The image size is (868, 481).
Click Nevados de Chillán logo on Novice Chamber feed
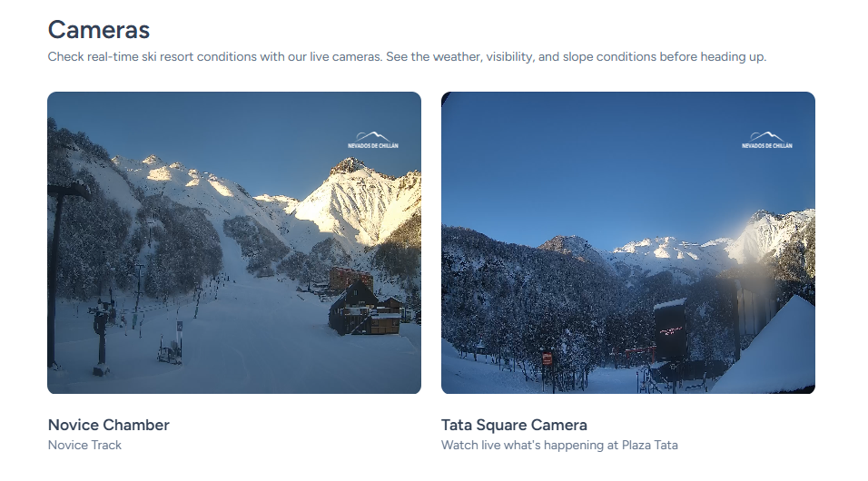pos(372,140)
